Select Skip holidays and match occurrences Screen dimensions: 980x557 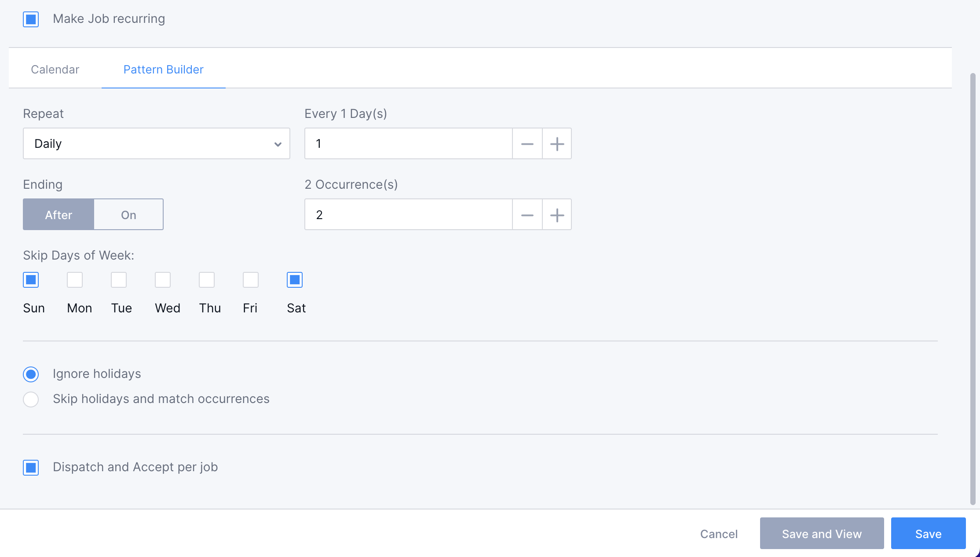(30, 399)
